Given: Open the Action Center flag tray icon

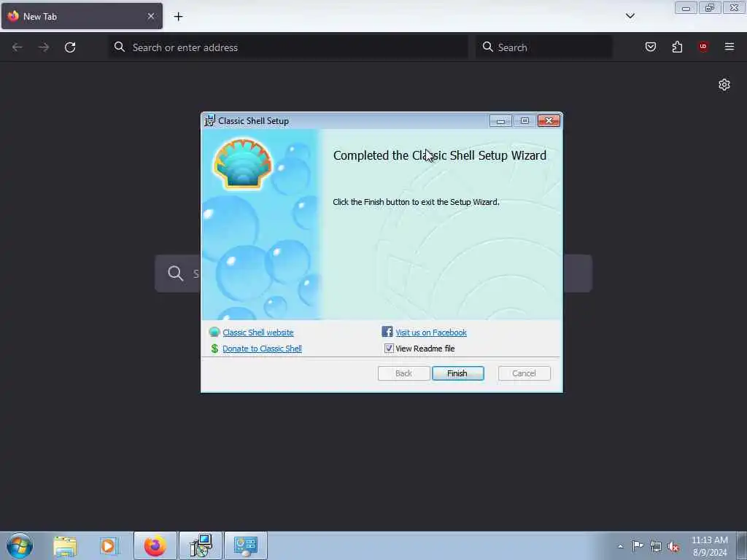Looking at the screenshot, I should point(638,545).
